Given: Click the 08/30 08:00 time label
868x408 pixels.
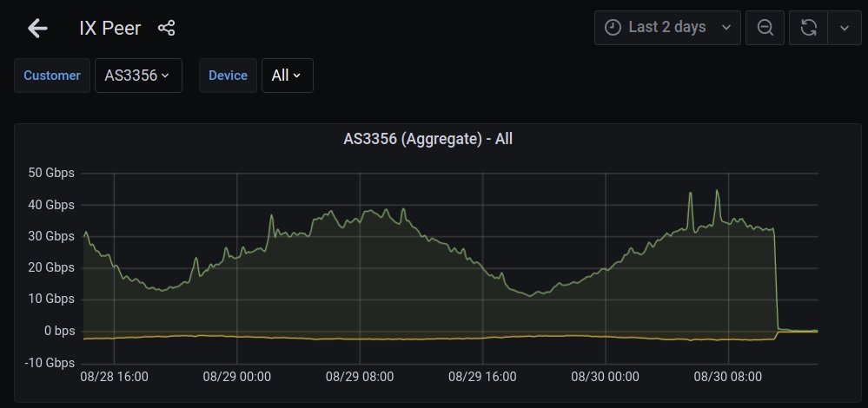Looking at the screenshot, I should (728, 377).
